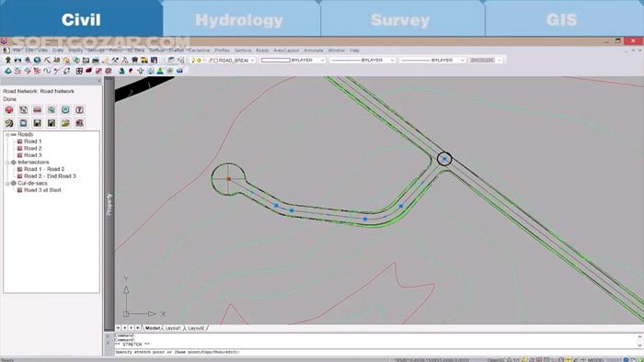Select Road 2 in the Roads tree
644x362 pixels.
(x=32, y=149)
